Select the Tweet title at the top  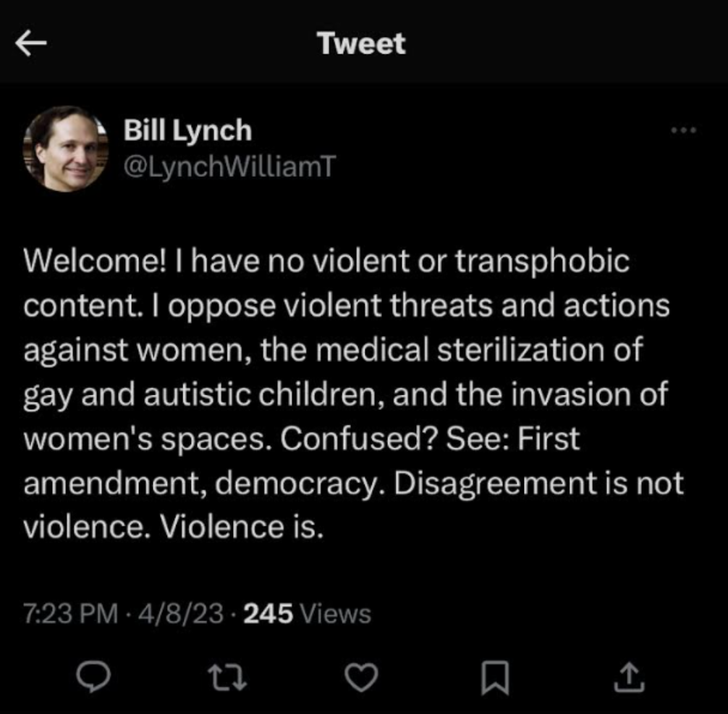pos(362,43)
